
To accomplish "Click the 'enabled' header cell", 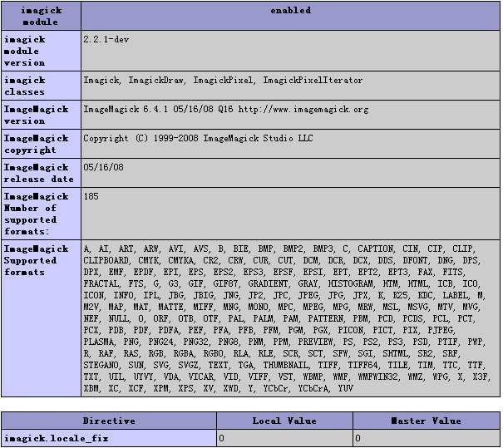I will coord(291,16).
